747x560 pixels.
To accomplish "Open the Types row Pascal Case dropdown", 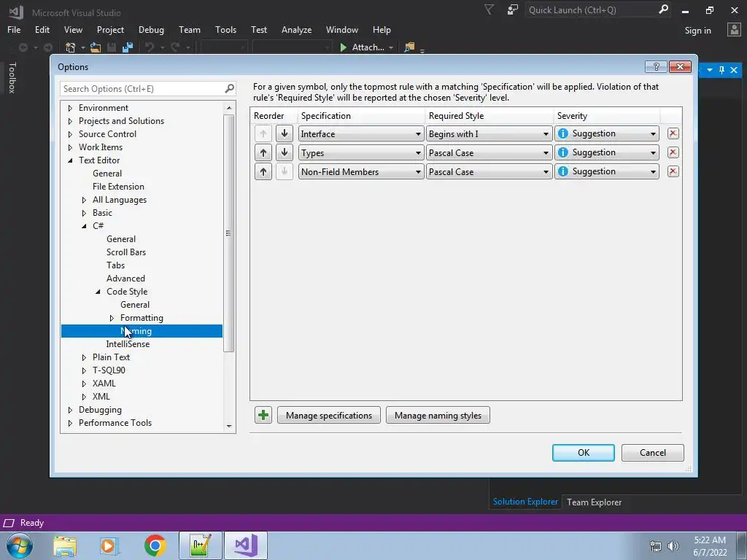I will point(489,153).
